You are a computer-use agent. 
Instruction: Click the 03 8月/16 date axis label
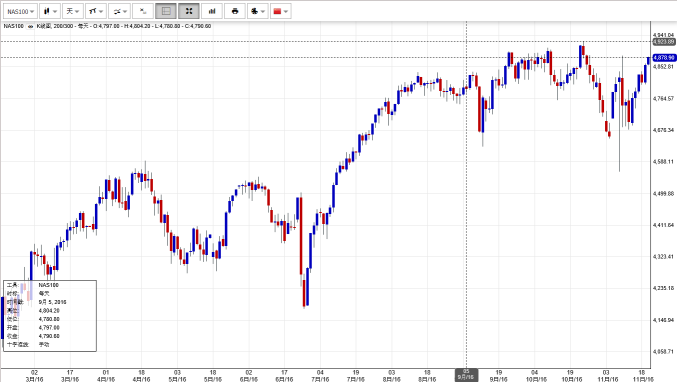click(x=391, y=376)
